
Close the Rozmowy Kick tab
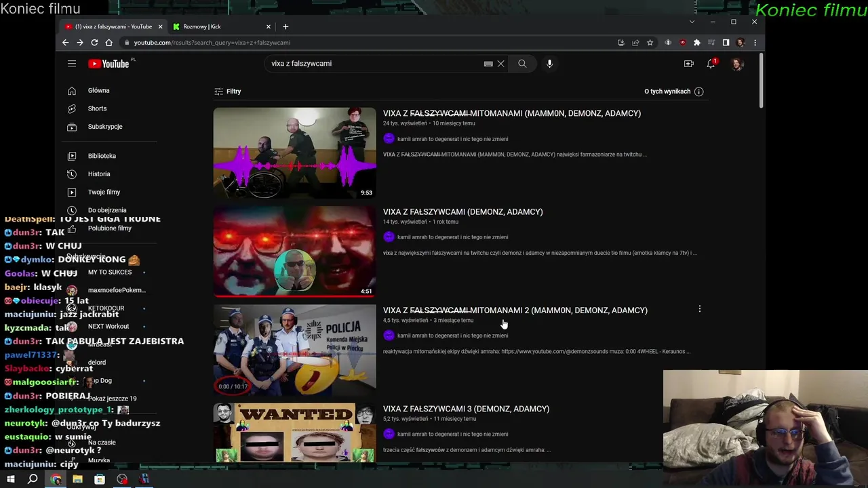click(x=269, y=26)
